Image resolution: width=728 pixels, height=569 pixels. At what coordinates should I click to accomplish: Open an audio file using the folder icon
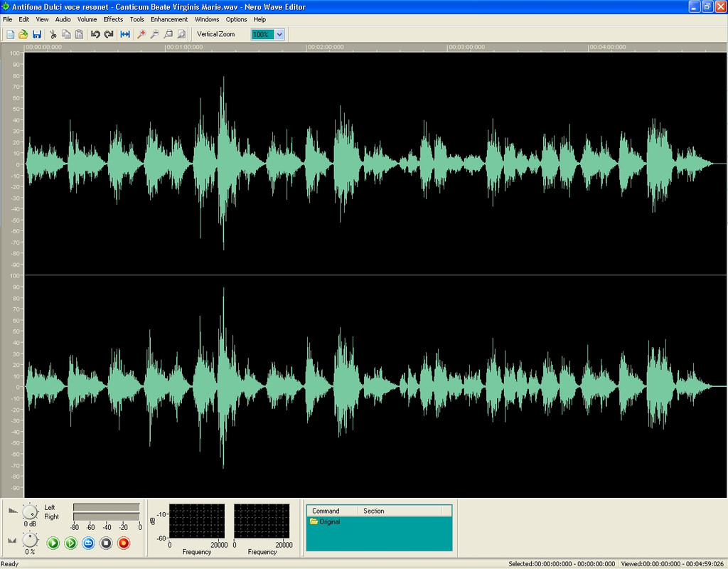coord(23,34)
